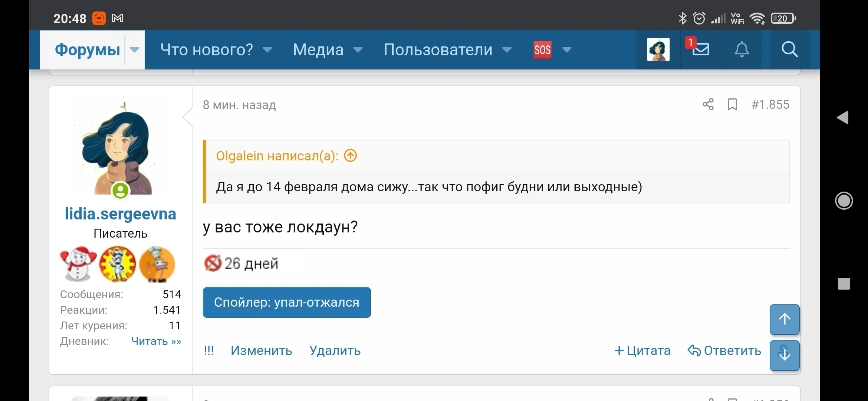Open the inbox with one unread message
This screenshot has height=401, width=868.
pos(700,49)
